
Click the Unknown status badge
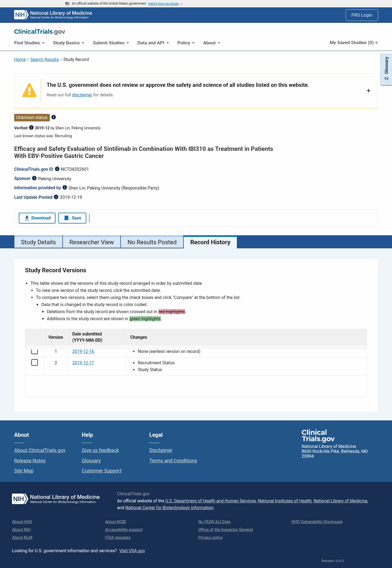(32, 117)
